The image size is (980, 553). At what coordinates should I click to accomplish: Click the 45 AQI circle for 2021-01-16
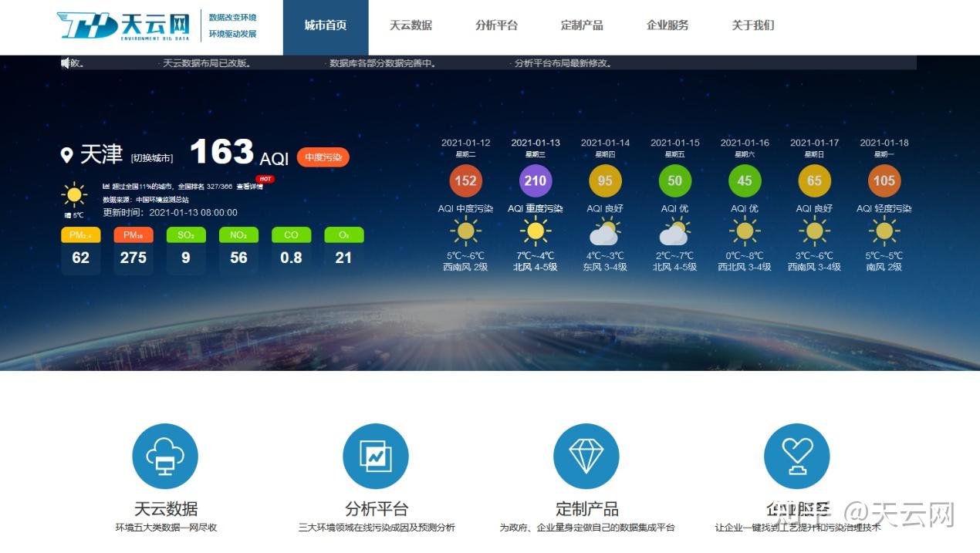point(745,181)
